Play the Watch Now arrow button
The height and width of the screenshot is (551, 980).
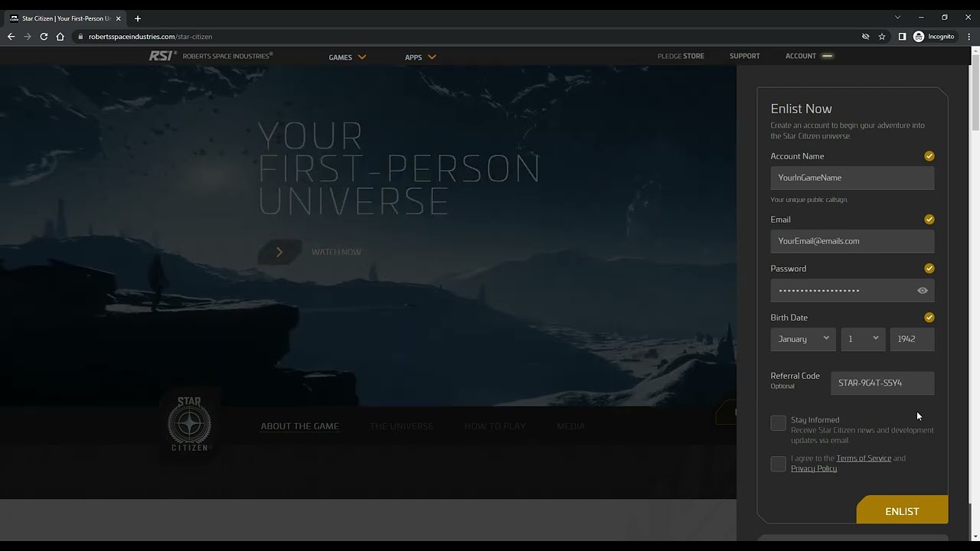279,252
